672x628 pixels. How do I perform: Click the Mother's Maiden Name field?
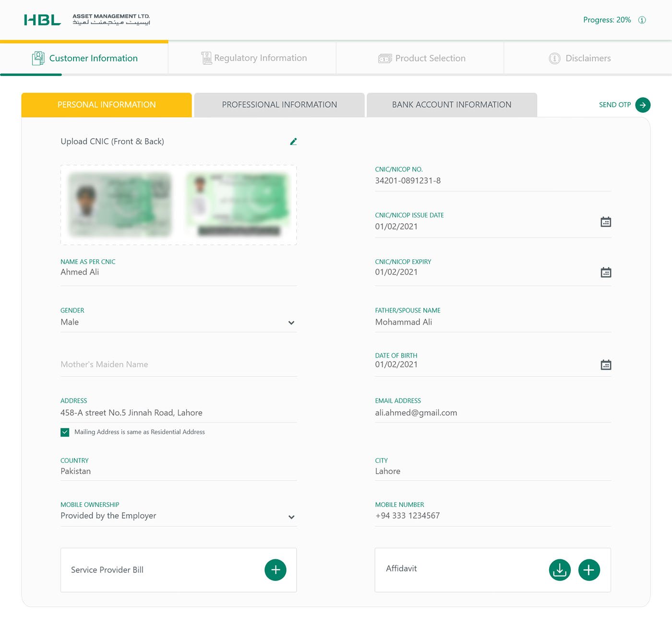point(179,364)
